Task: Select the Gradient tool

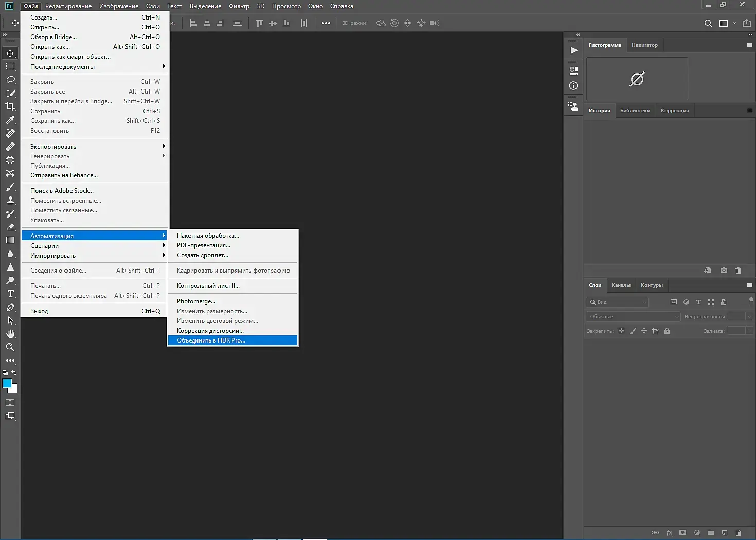Action: click(10, 240)
